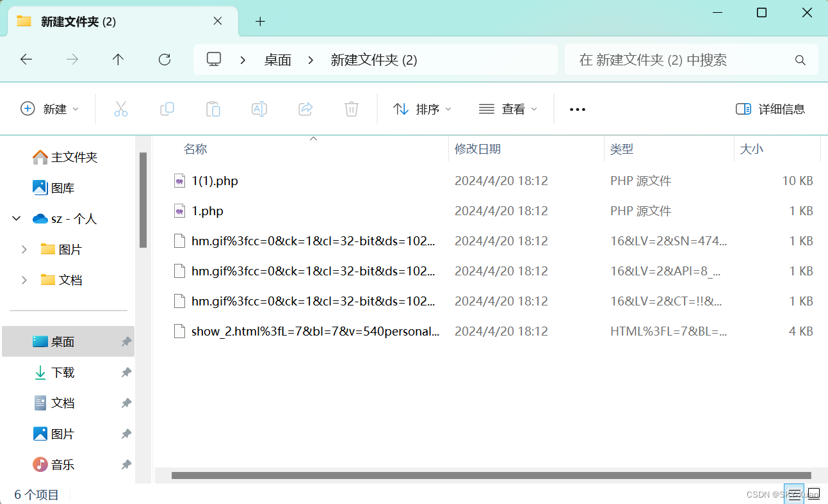Open the 查看 view dropdown
The width and height of the screenshot is (828, 504).
[x=508, y=109]
